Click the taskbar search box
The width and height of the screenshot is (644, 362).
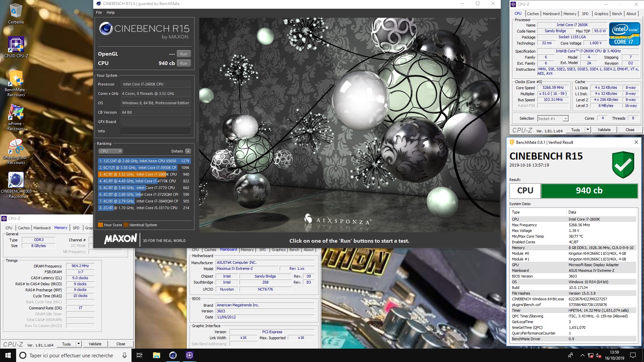(74, 355)
